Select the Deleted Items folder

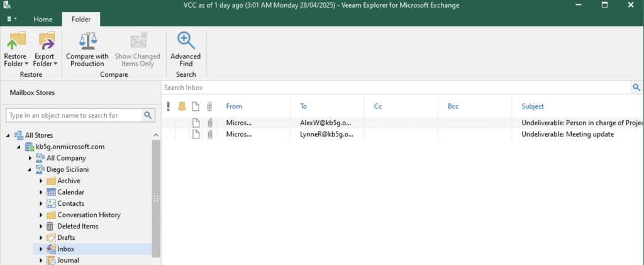(x=77, y=227)
